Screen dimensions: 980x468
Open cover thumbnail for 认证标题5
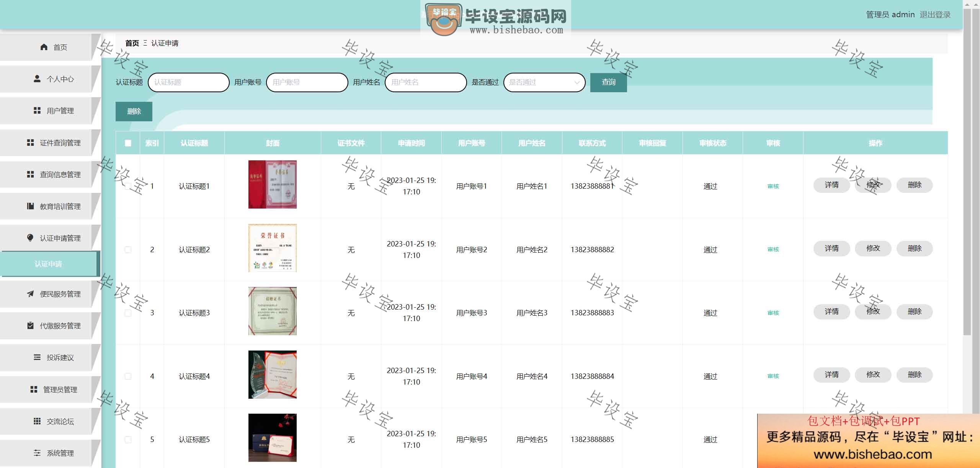(x=272, y=438)
